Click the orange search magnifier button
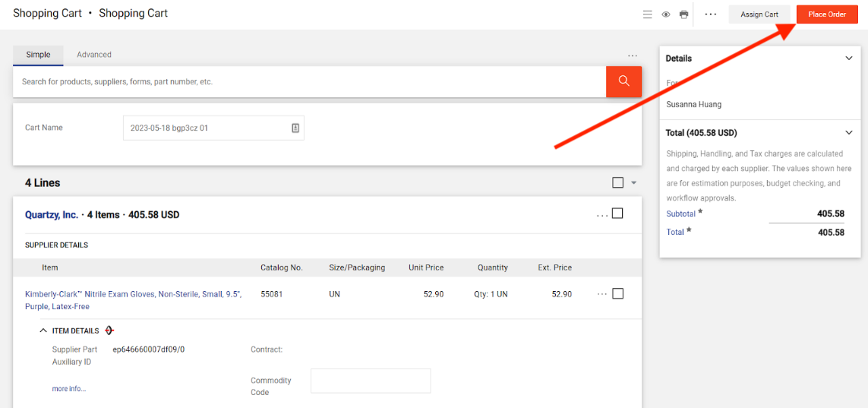The width and height of the screenshot is (868, 408). [x=623, y=81]
